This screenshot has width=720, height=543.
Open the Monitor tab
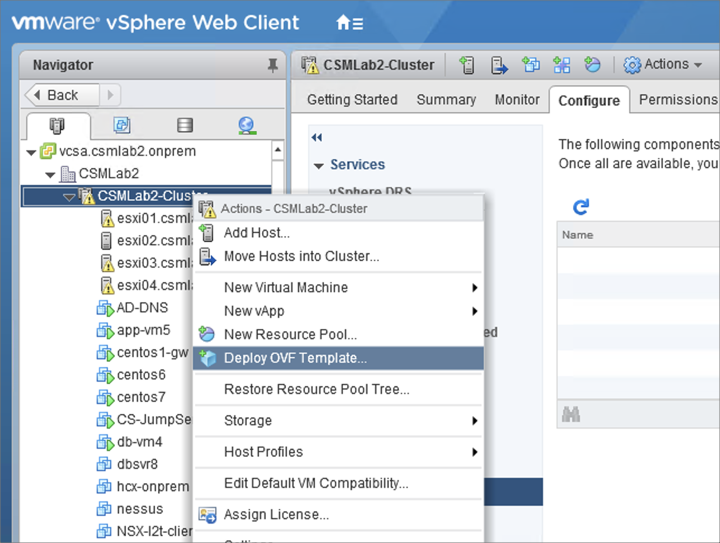point(517,100)
